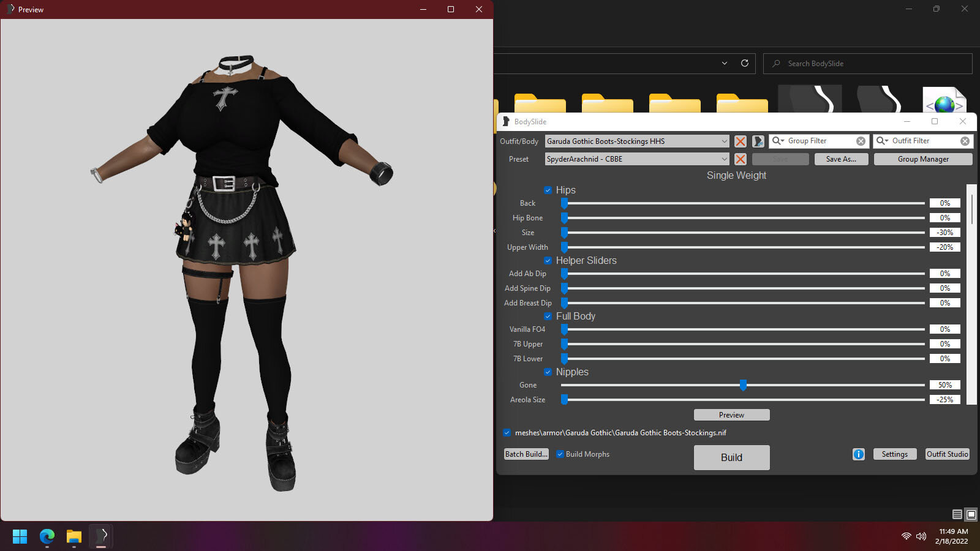This screenshot has height=551, width=980.
Task: Click the Preview button
Action: 731,415
